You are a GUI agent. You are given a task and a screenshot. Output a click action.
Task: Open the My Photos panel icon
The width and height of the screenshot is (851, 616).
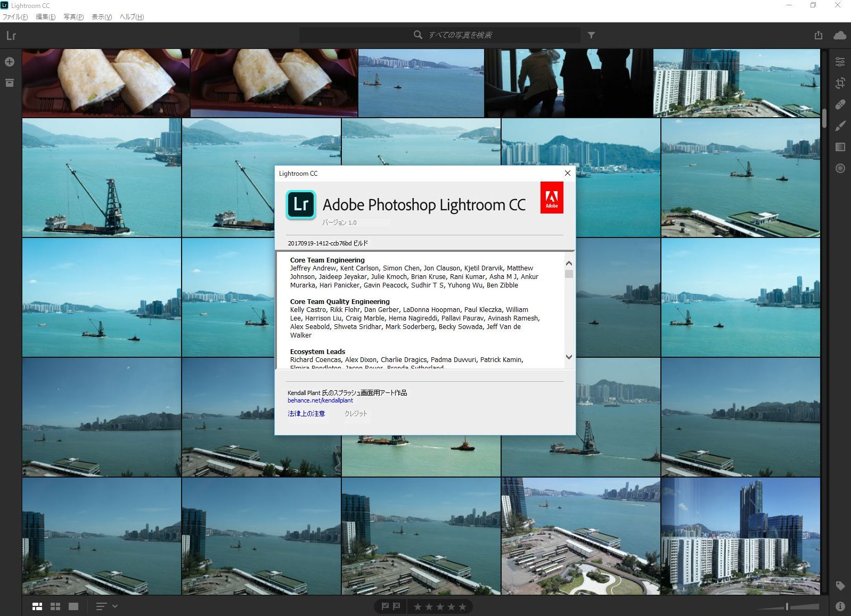pyautogui.click(x=10, y=83)
